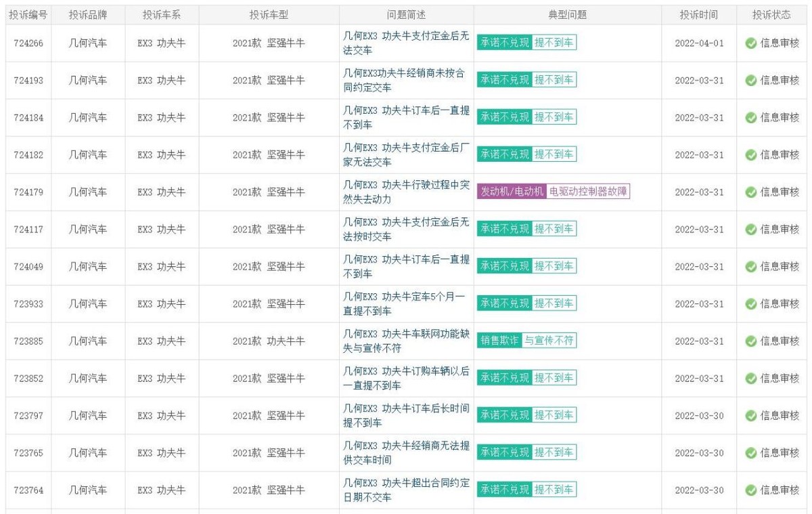Open the 724049 complaint description link
The height and width of the screenshot is (514, 812).
click(x=406, y=267)
